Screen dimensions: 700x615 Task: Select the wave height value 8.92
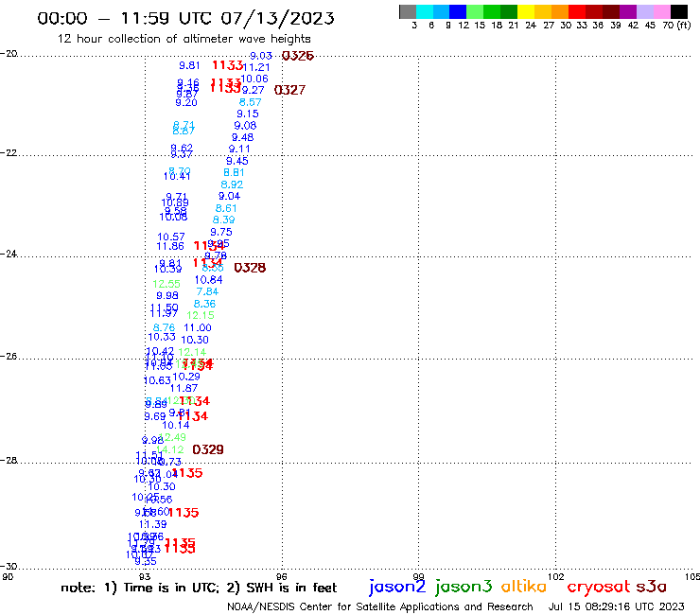tap(232, 184)
